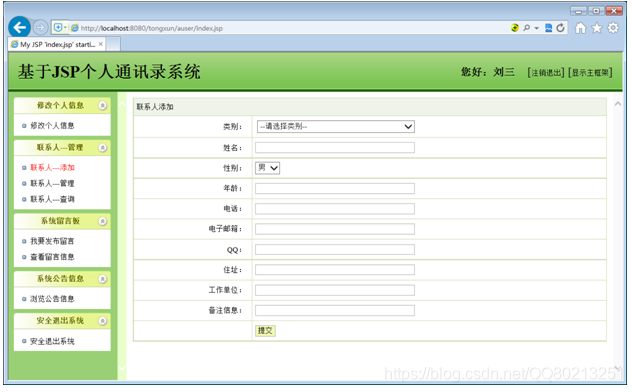632x392 pixels.
Task: Click the 注销退出 logout link
Action: 546,73
